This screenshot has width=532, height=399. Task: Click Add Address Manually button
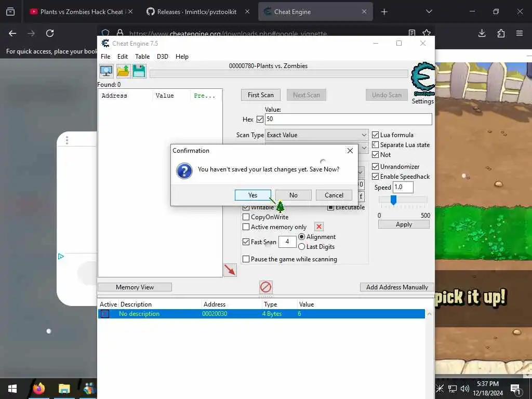click(x=397, y=287)
